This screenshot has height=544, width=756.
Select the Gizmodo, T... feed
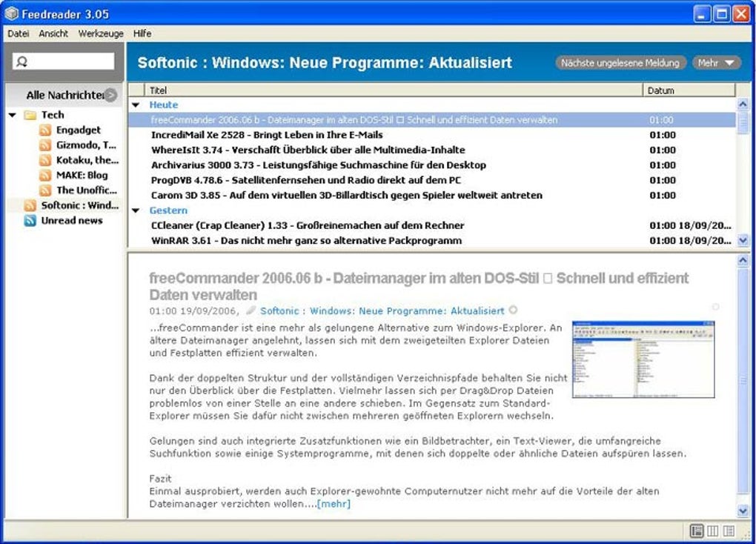(x=86, y=145)
